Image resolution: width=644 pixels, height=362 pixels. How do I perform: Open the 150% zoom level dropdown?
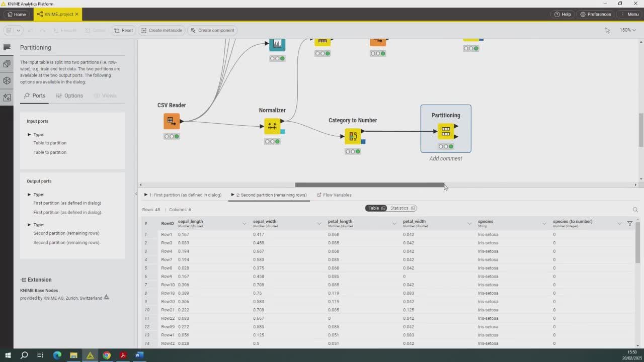[x=627, y=30]
